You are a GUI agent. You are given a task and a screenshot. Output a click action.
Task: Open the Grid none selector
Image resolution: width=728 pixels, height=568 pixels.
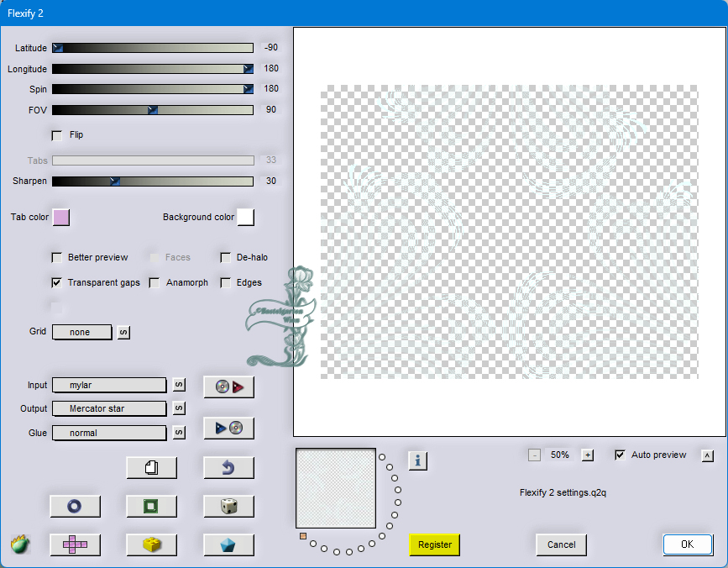[82, 332]
